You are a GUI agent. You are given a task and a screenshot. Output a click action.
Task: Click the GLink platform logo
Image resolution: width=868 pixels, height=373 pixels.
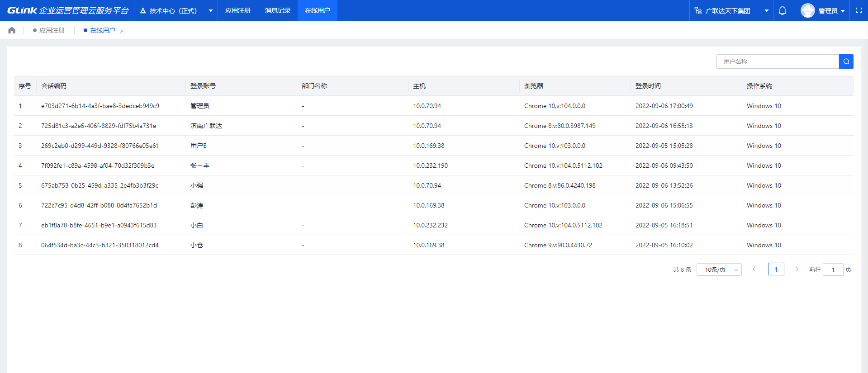click(x=68, y=10)
